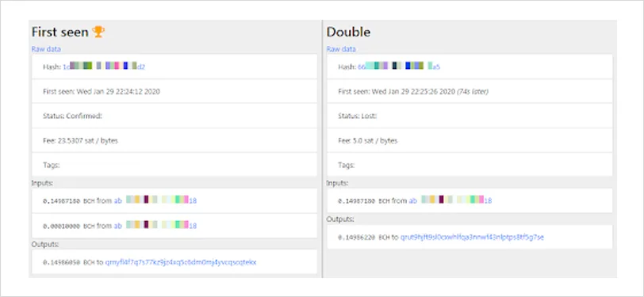Select the (74s later) note
Image resolution: width=644 pixels, height=297 pixels.
pos(473,92)
